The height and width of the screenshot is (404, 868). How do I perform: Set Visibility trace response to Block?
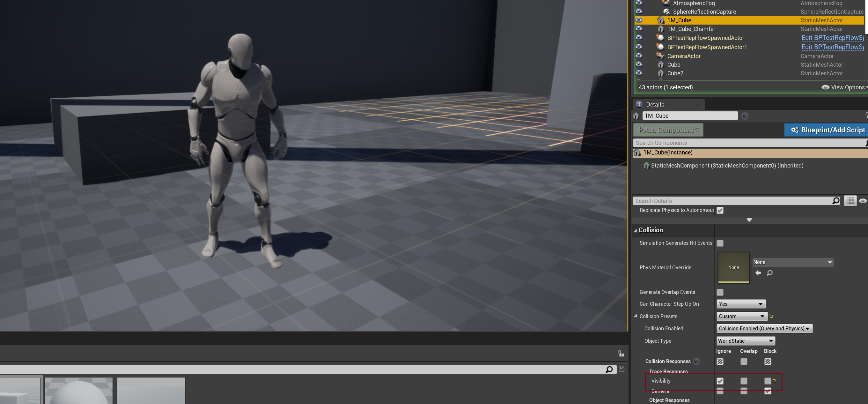click(768, 381)
